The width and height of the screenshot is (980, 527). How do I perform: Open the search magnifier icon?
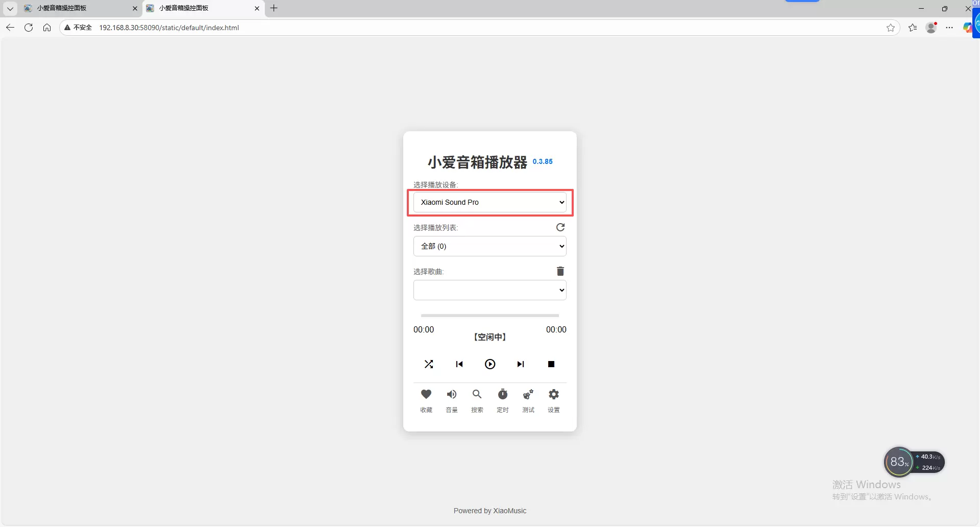coord(477,395)
